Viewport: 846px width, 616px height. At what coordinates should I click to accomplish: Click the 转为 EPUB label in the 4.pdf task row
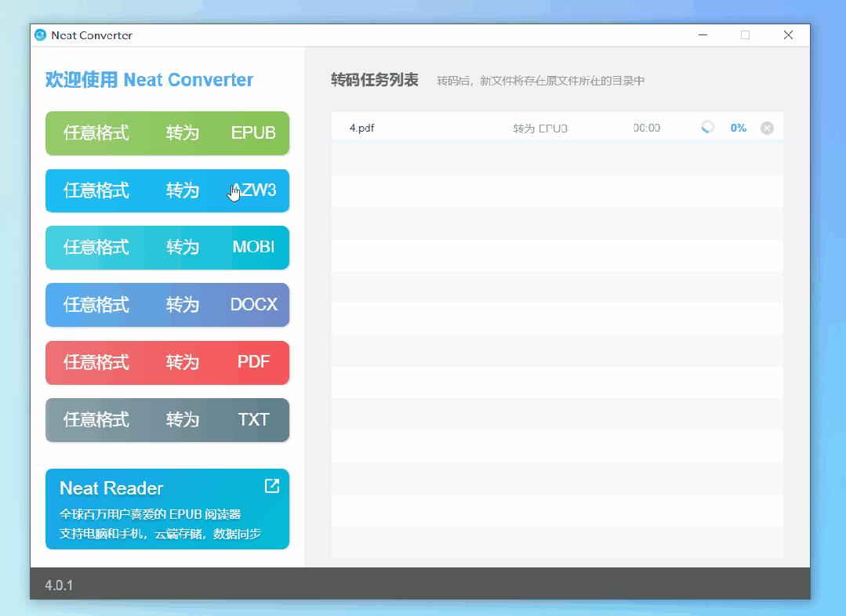pyautogui.click(x=540, y=129)
